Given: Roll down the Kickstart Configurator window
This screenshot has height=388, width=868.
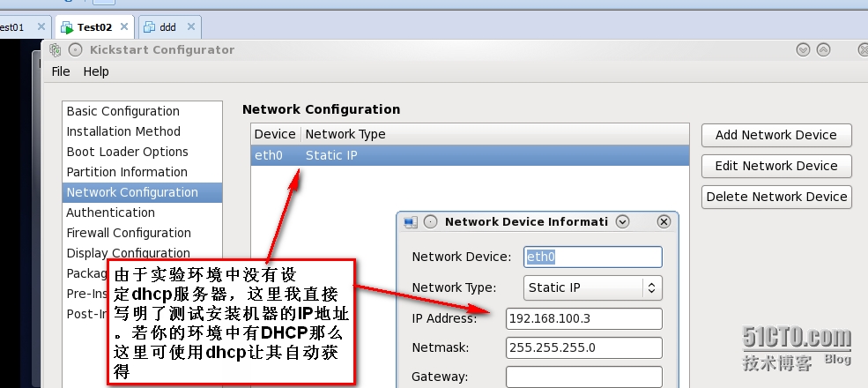Looking at the screenshot, I should click(803, 50).
